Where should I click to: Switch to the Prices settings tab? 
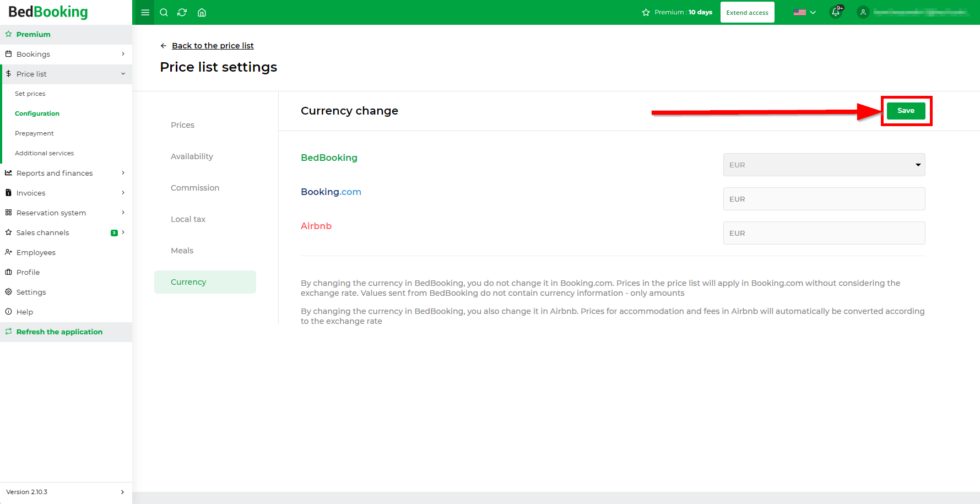pos(182,125)
